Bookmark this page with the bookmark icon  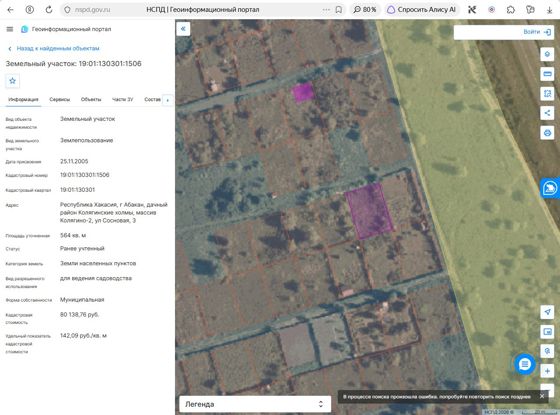click(339, 10)
